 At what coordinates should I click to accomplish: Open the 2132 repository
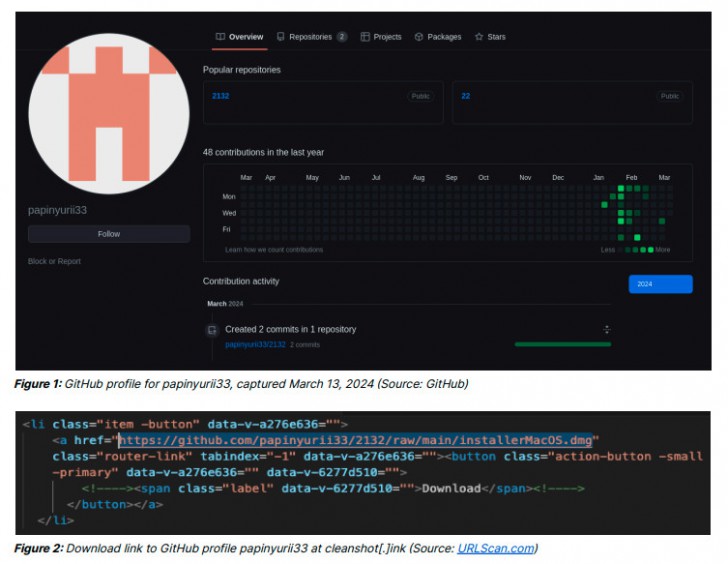click(x=221, y=96)
